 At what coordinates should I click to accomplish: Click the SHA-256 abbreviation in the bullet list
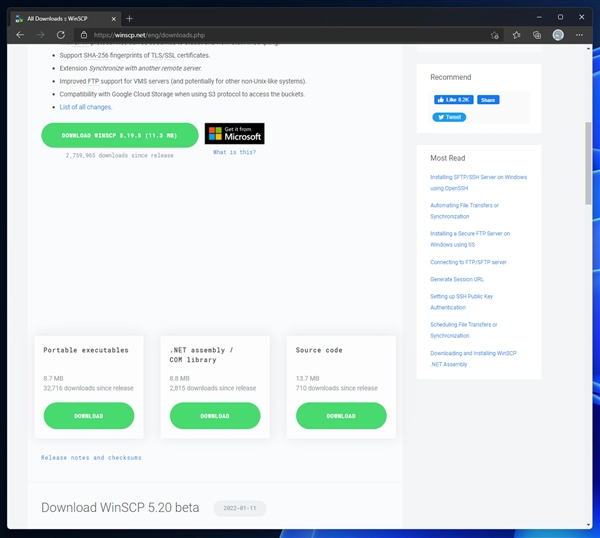tap(96, 55)
